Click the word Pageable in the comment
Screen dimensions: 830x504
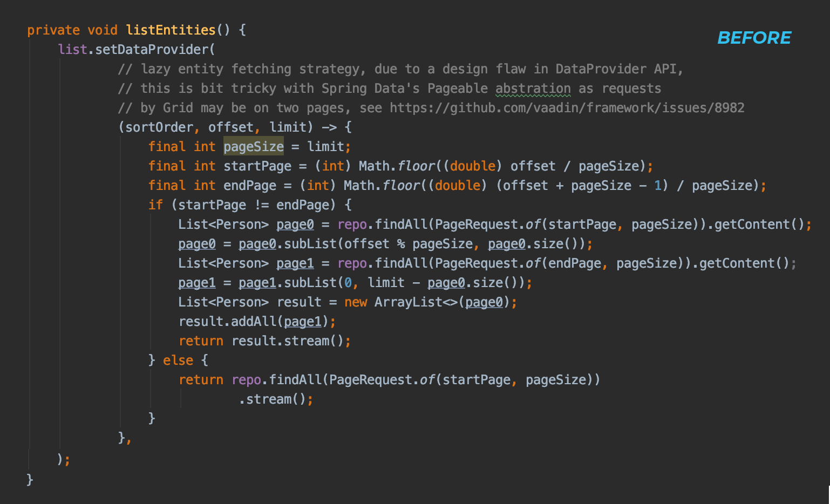click(458, 88)
